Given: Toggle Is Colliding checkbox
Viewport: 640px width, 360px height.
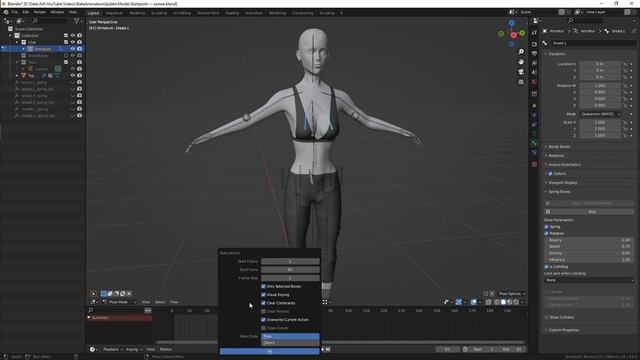Looking at the screenshot, I should click(x=547, y=267).
